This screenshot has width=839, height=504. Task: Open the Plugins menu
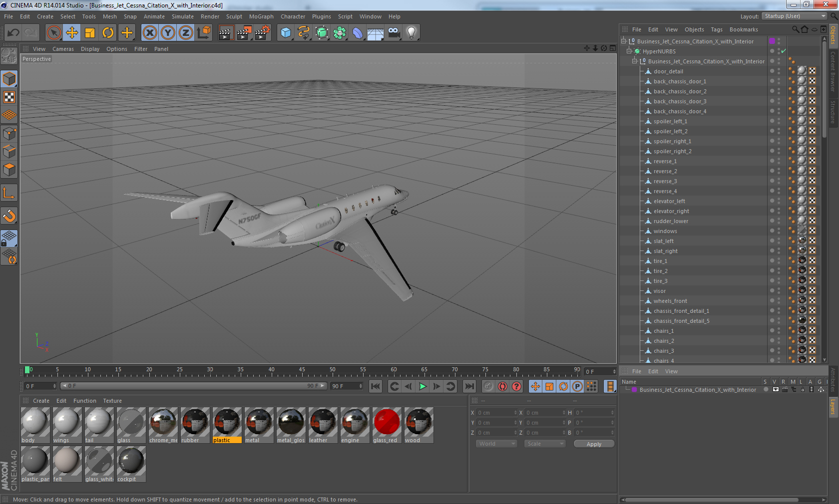click(322, 16)
